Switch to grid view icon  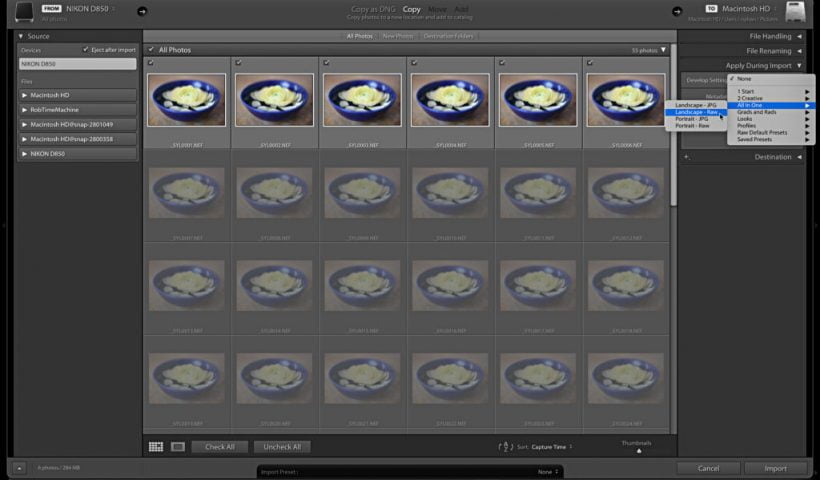[x=156, y=447]
